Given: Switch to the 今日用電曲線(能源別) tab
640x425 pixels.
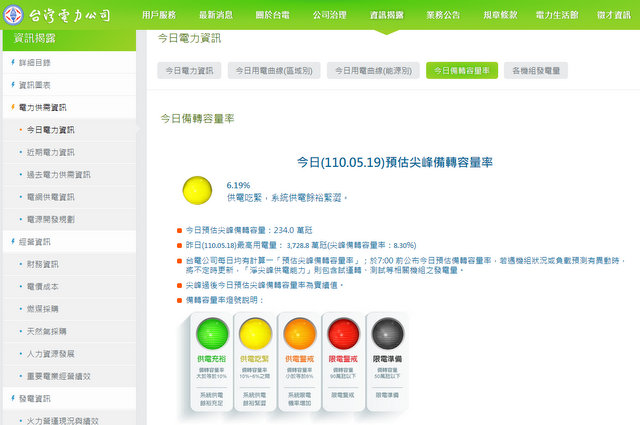Looking at the screenshot, I should [x=373, y=71].
